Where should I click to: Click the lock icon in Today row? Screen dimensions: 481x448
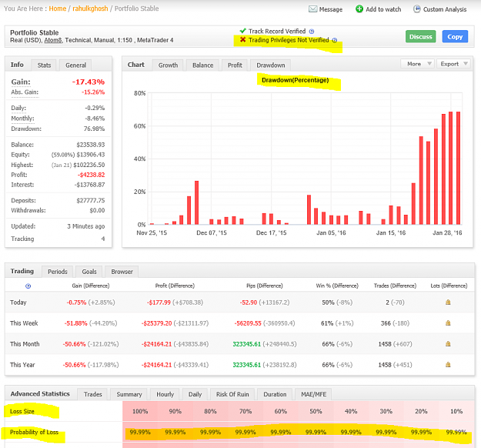[x=448, y=303]
